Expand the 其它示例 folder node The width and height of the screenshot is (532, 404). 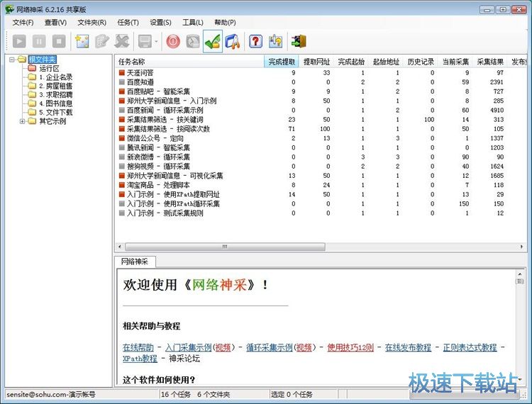[22, 121]
